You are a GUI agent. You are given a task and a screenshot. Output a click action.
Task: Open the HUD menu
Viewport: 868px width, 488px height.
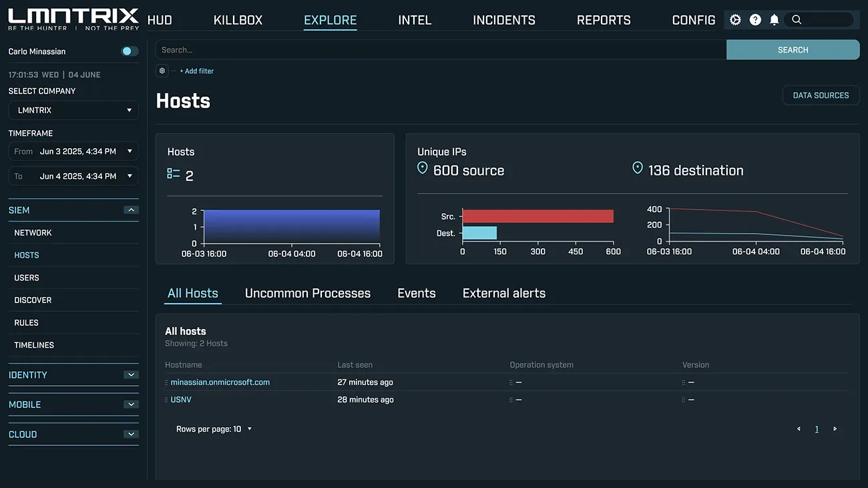coord(160,20)
